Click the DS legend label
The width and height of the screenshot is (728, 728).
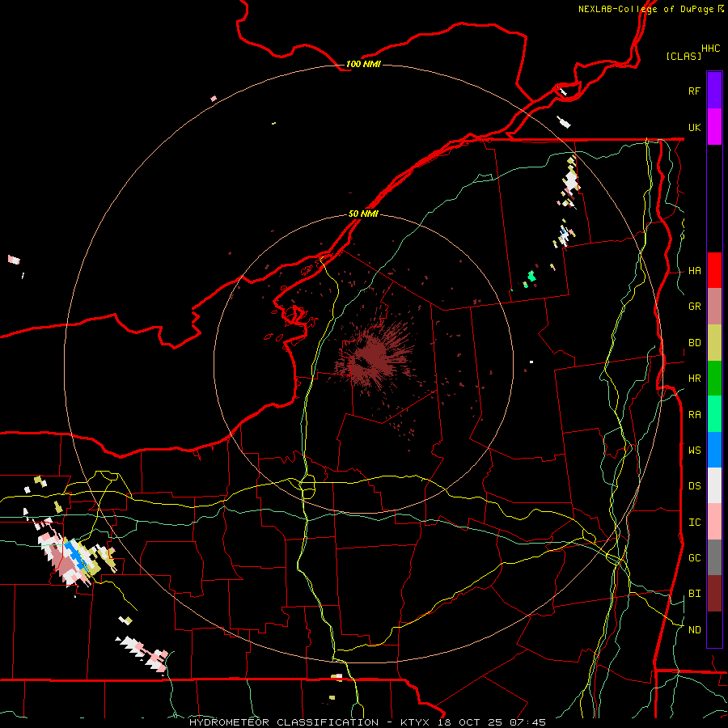694,486
